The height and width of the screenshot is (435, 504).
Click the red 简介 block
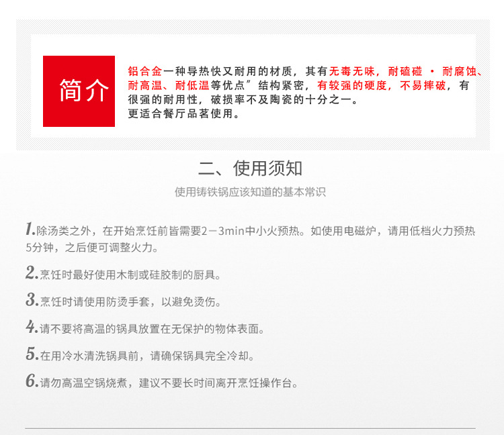79,91
